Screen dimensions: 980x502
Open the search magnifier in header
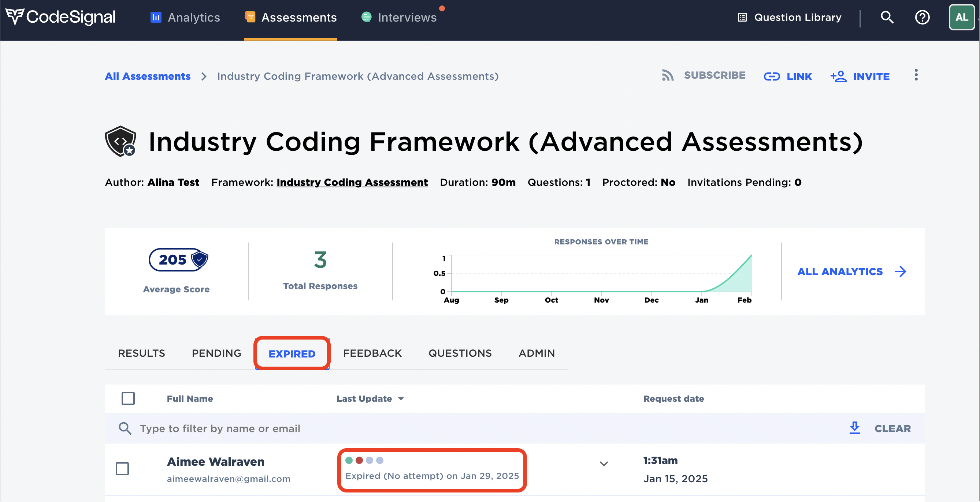(x=887, y=17)
